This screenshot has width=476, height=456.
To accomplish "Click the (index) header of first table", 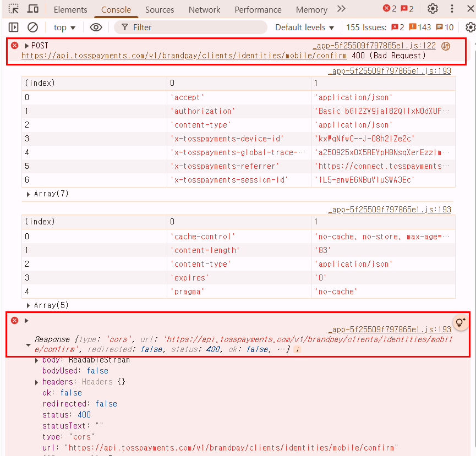I will pyautogui.click(x=95, y=83).
